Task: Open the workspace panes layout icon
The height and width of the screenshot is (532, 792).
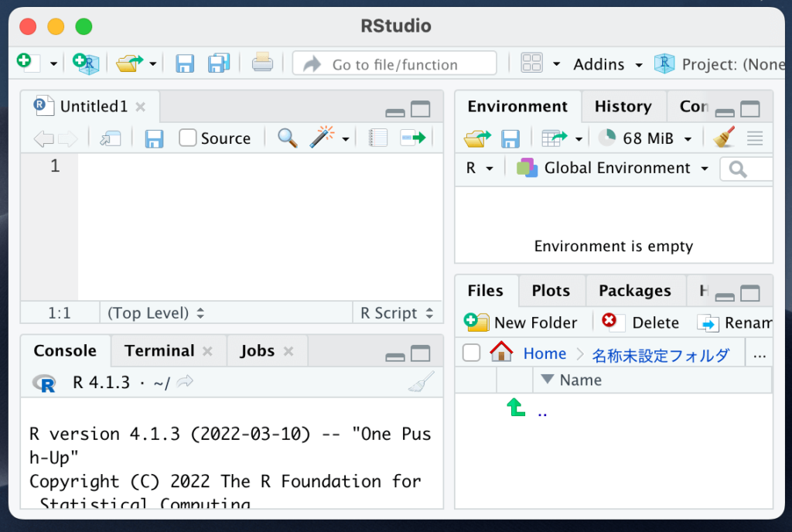Action: coord(532,63)
